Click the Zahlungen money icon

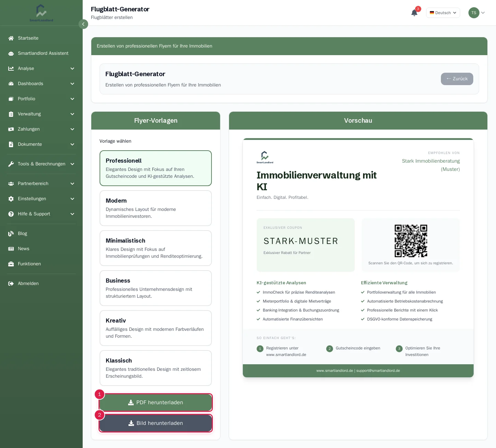[11, 129]
